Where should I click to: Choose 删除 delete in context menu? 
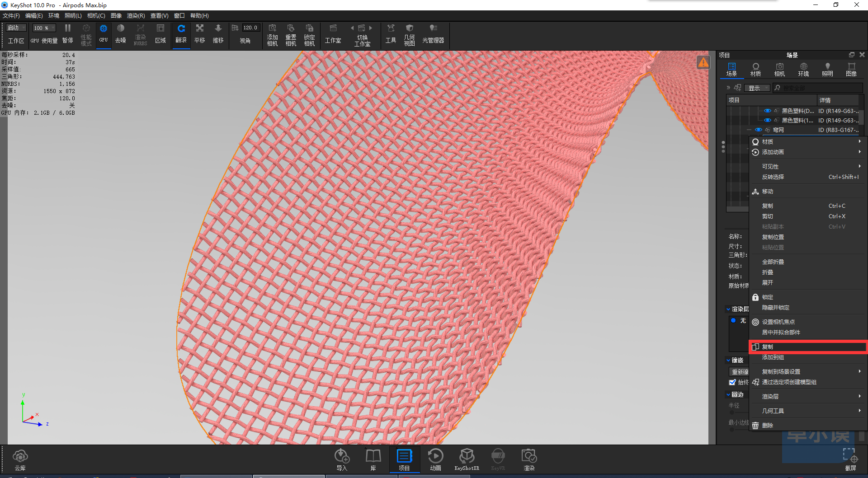pos(808,426)
